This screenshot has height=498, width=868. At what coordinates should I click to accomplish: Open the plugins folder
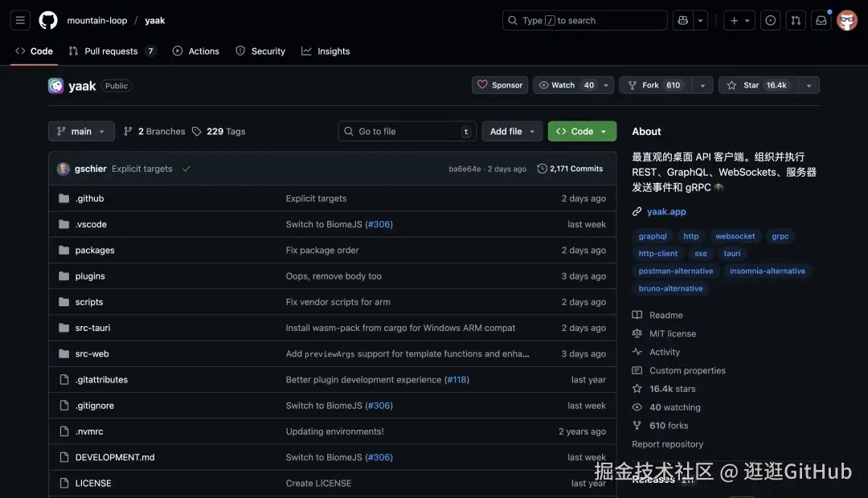(90, 276)
